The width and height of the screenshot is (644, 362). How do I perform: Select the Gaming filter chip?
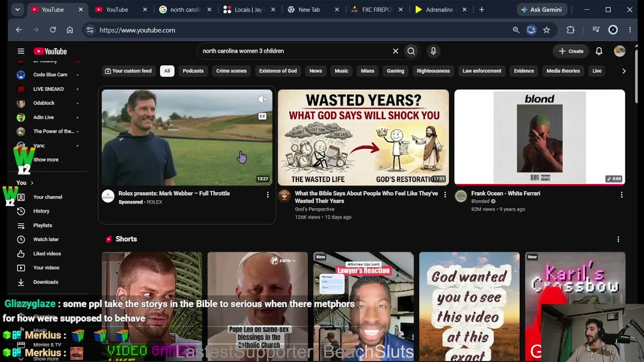click(x=395, y=71)
